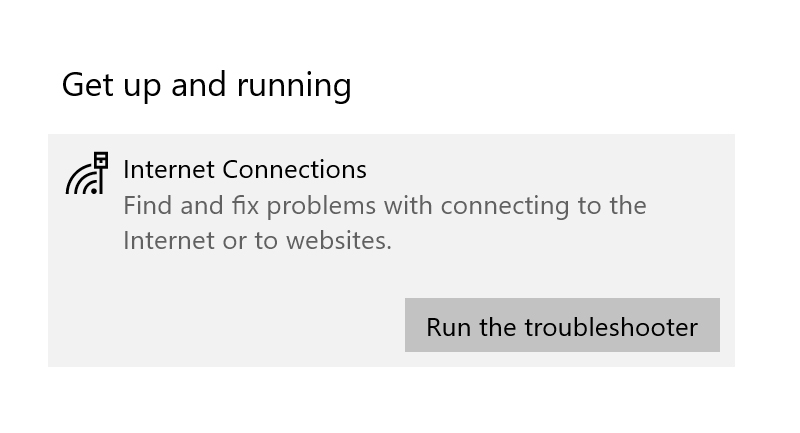Click "Find and fix problems" description line
Screen dimensions: 800x433
click(384, 205)
